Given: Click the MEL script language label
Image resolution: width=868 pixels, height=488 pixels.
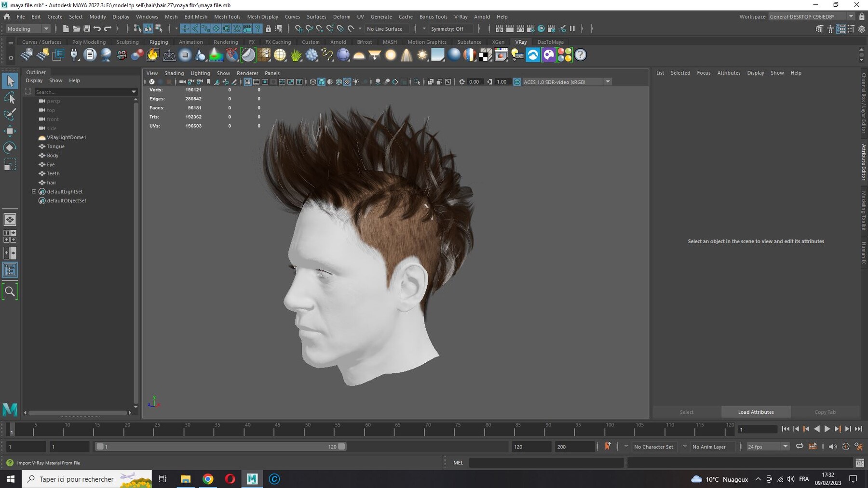Looking at the screenshot, I should [x=458, y=462].
